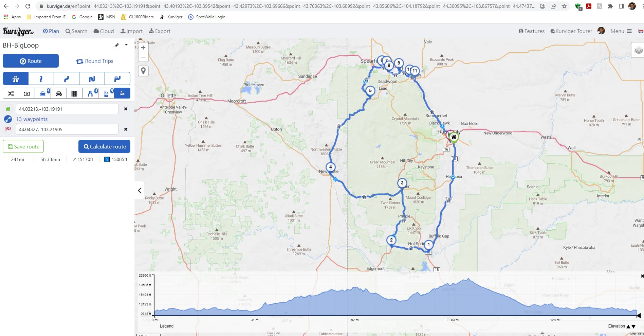Click the pencil icon to rename BH-BigLoop
The image size is (644, 336).
(116, 45)
